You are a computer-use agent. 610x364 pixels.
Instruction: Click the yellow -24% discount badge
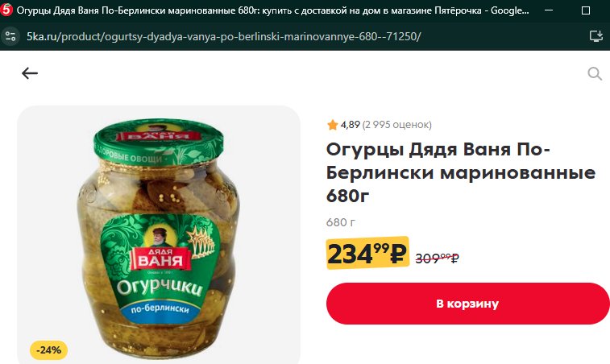pos(48,350)
